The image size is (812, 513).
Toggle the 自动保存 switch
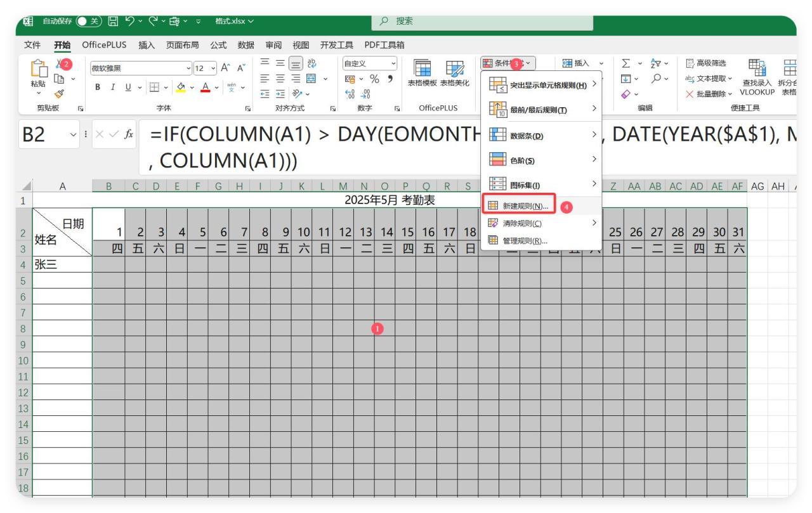[x=89, y=21]
